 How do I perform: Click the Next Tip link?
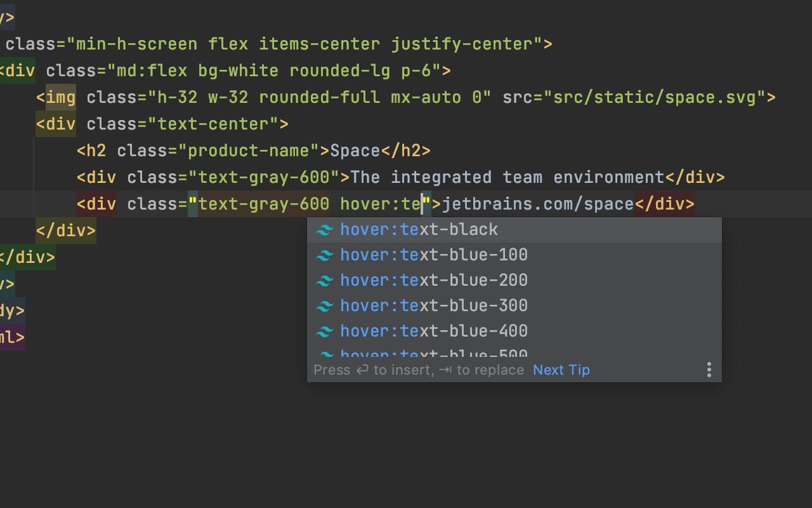click(x=561, y=370)
